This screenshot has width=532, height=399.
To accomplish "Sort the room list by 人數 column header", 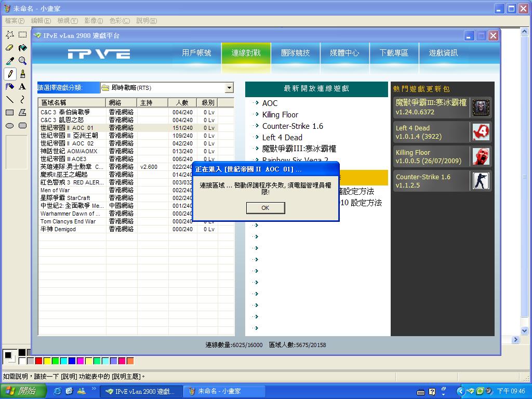I will tap(182, 102).
